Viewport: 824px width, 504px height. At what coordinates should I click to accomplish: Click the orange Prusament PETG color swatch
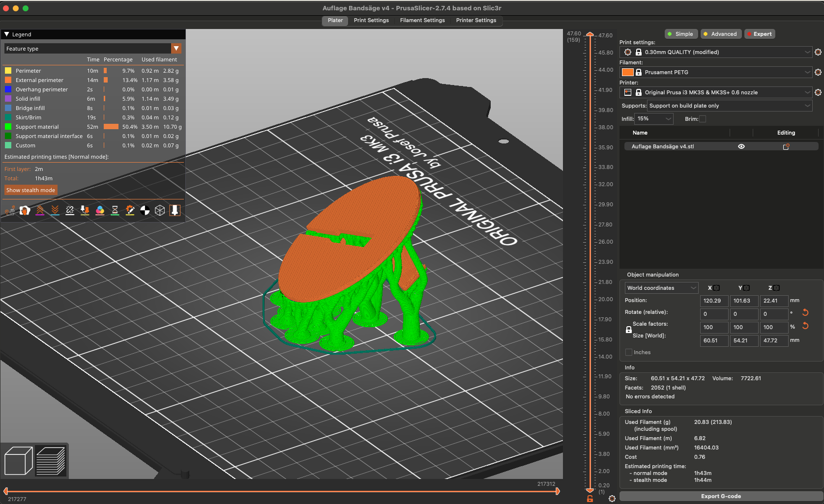point(628,72)
